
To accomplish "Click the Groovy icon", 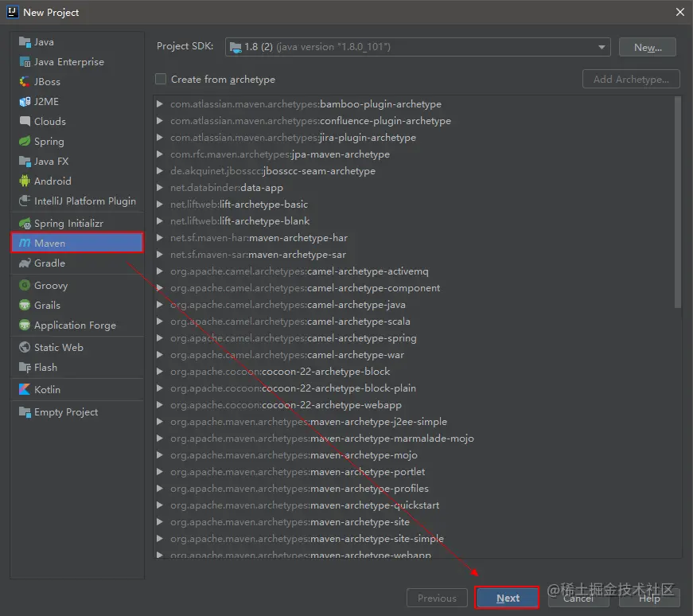I will tap(25, 285).
